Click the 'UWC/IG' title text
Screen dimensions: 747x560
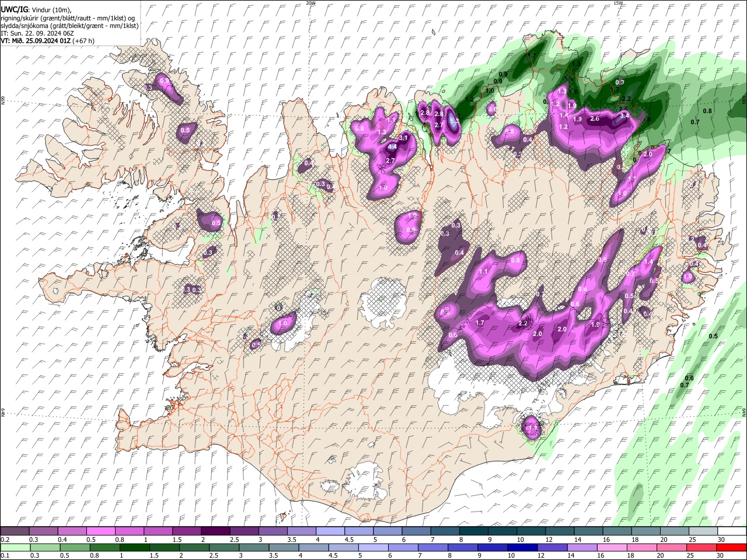coord(13,9)
